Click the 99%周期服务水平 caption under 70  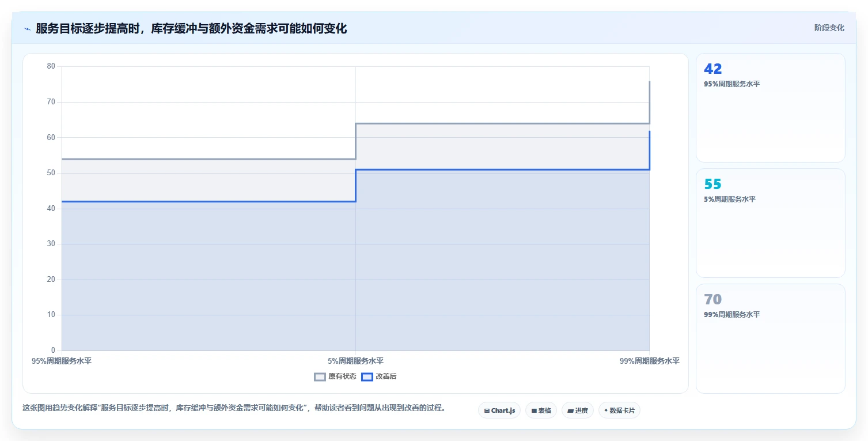pos(732,314)
